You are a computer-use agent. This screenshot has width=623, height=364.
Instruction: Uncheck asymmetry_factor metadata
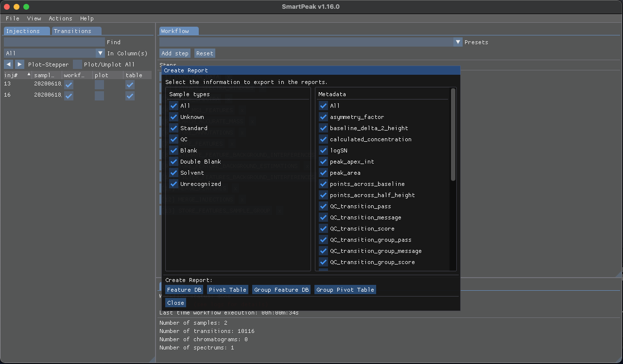click(x=323, y=117)
